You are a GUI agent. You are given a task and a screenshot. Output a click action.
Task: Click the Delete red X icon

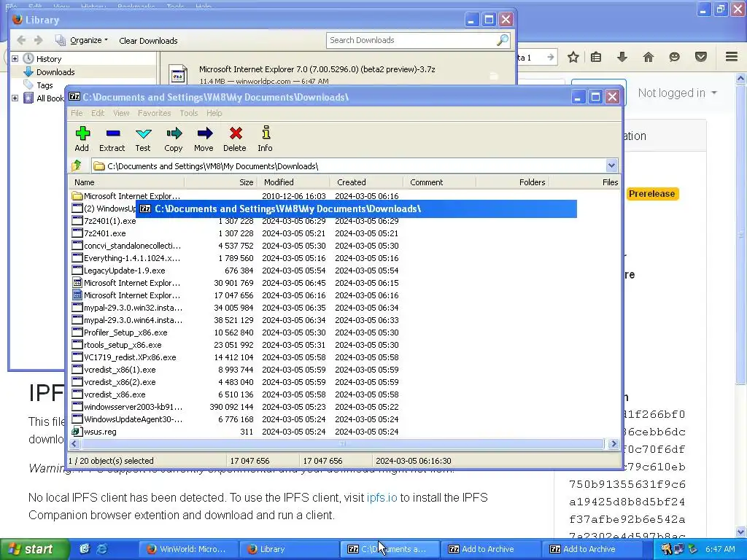(236, 134)
